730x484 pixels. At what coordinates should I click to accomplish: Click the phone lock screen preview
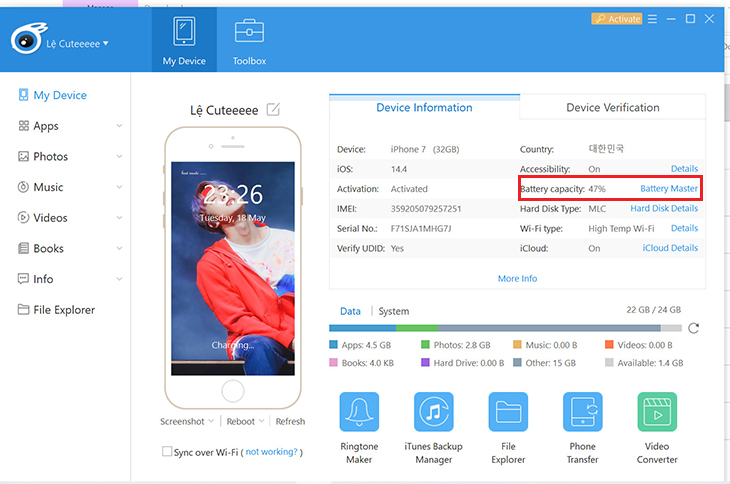point(233,268)
